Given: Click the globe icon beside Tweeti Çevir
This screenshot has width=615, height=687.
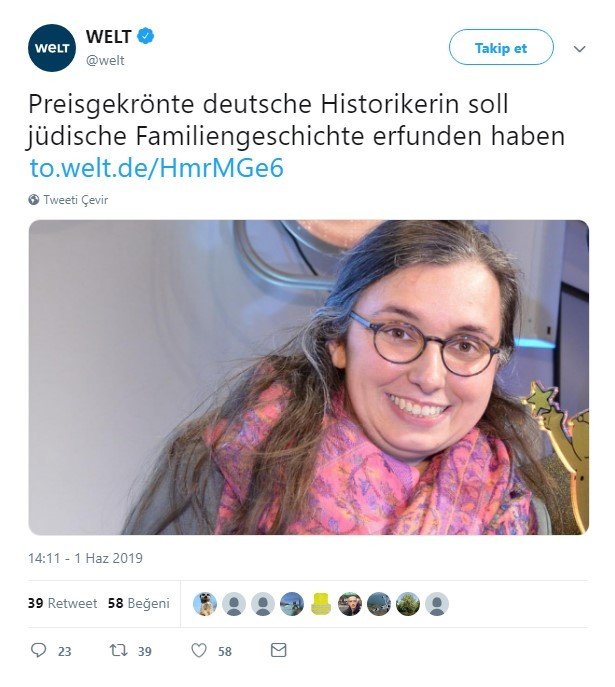Looking at the screenshot, I should (x=34, y=200).
